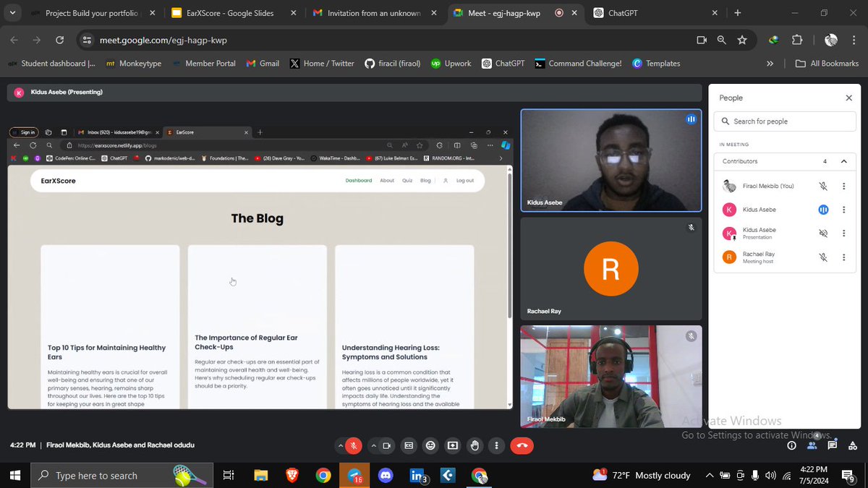This screenshot has width=868, height=488.
Task: Open Monkeytype bookmark
Action: click(x=134, y=64)
